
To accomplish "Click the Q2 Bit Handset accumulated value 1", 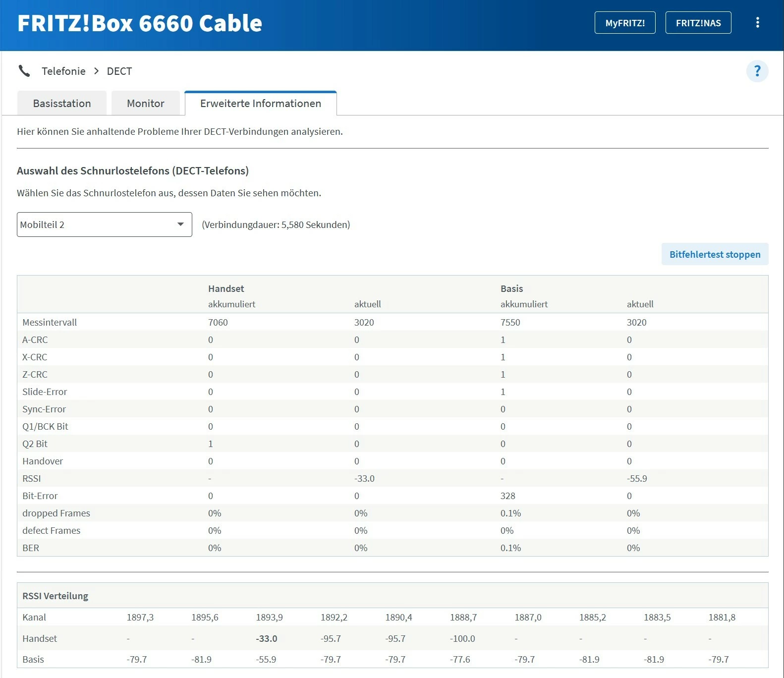I will (211, 444).
